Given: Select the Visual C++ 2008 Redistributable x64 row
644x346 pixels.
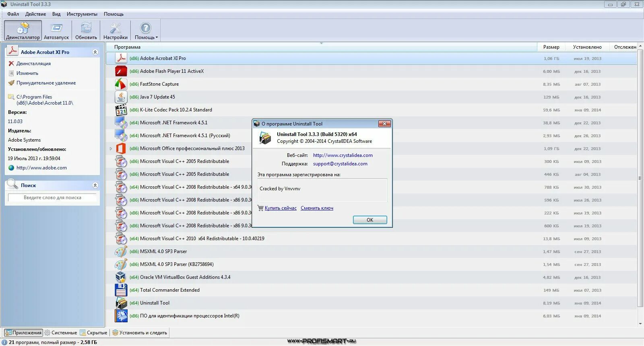Looking at the screenshot, I should coord(372,187).
